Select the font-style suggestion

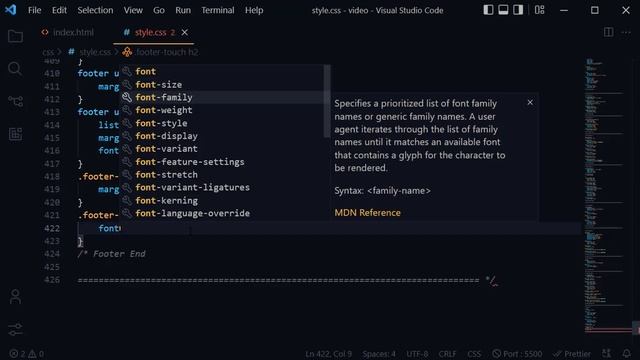pos(224,123)
